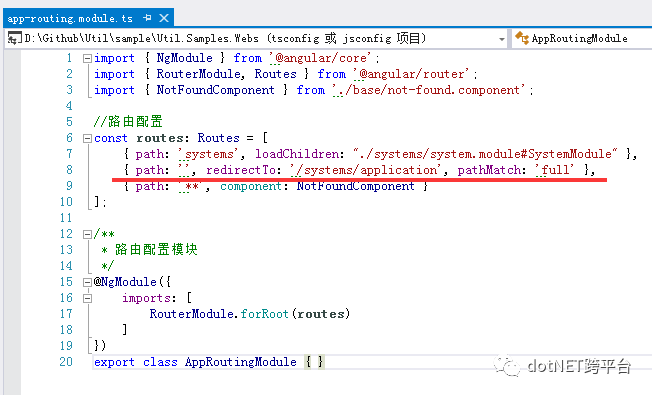Click 'component' property in line 9
This screenshot has width=652, height=395.
(251, 186)
